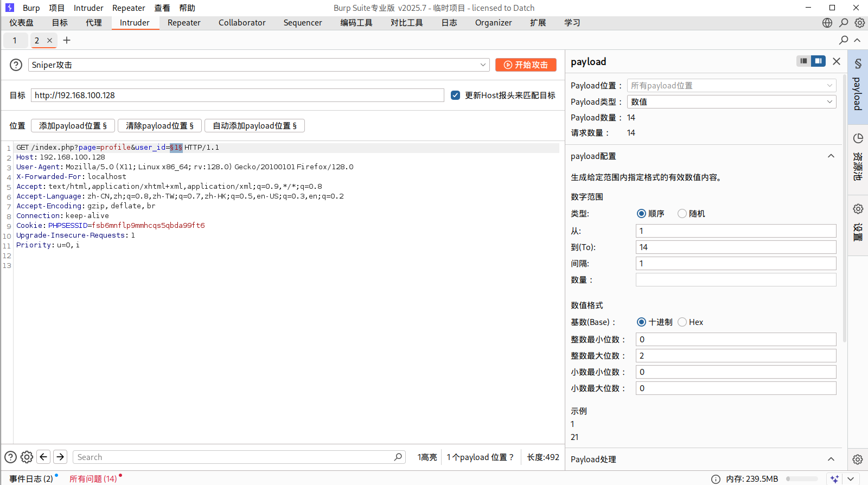868x485 pixels.
Task: Open the 帮助 menu
Action: click(187, 8)
